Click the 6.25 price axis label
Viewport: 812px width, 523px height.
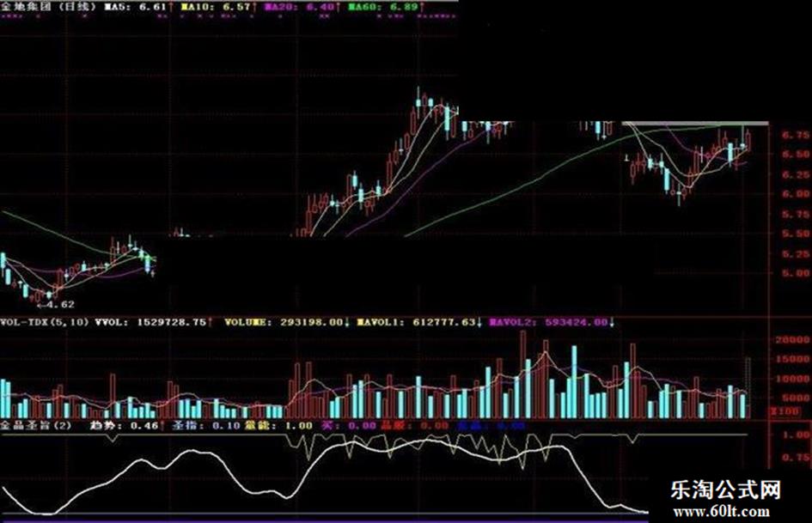coord(796,174)
